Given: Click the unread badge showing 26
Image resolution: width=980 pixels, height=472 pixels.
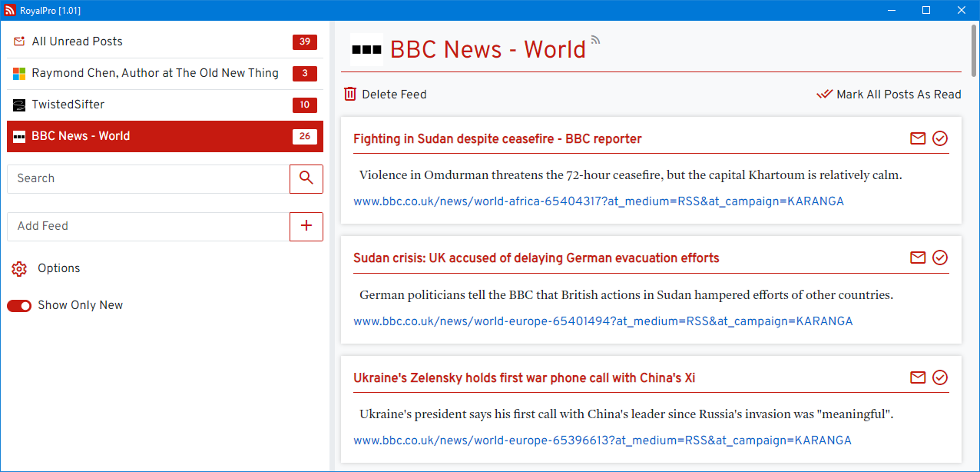Looking at the screenshot, I should (x=305, y=136).
